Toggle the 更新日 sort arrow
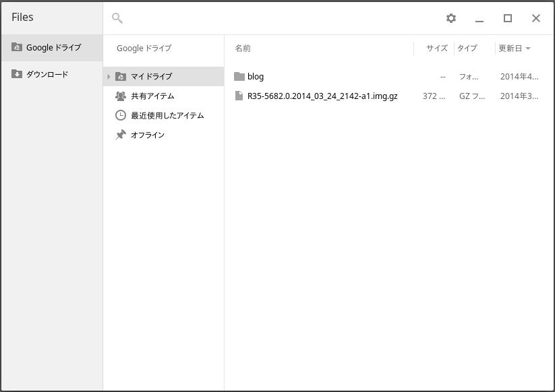Screen dimensions: 555x392 click(527, 48)
